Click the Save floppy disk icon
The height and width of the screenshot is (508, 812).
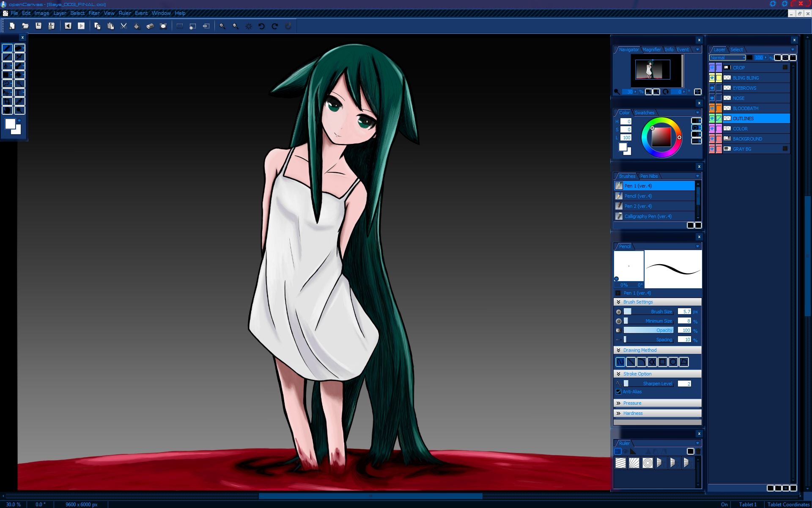pos(38,26)
